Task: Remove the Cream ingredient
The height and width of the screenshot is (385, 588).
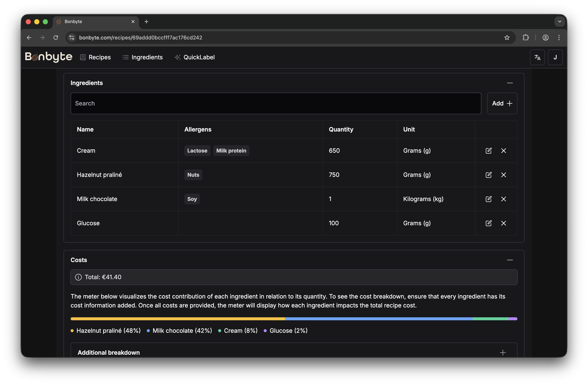Action: tap(504, 151)
